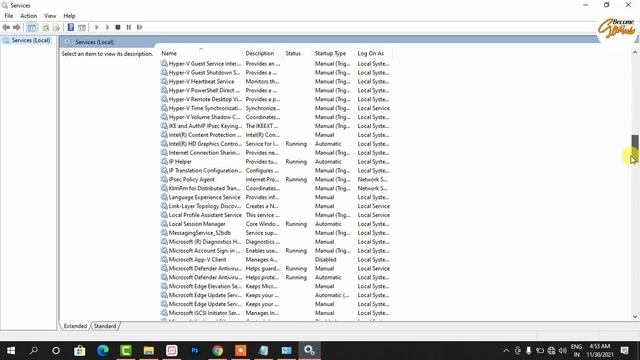Toggle Show/Hide Action Pane icon
Viewport: 640px width, 360px height.
pos(82,27)
